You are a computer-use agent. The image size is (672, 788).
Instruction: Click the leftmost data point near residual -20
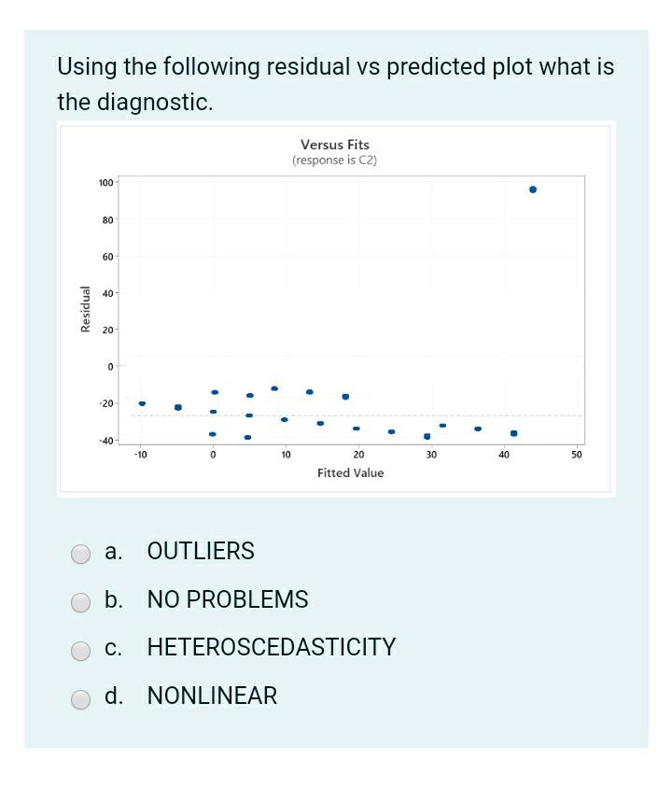point(140,402)
